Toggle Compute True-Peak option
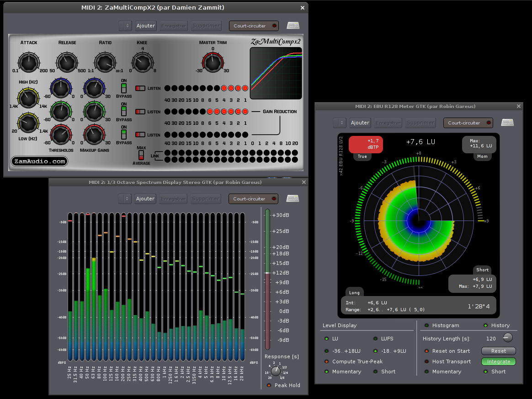The image size is (532, 399). (326, 361)
